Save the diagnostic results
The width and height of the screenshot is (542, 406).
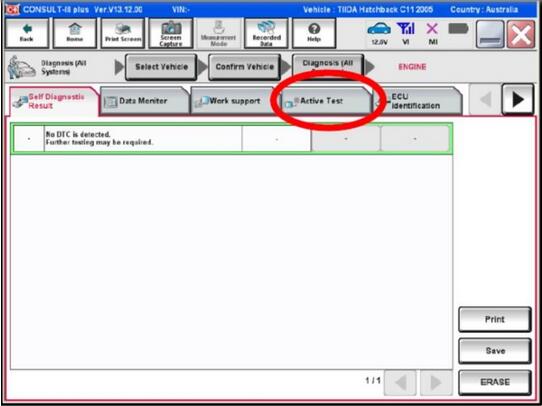pos(495,351)
